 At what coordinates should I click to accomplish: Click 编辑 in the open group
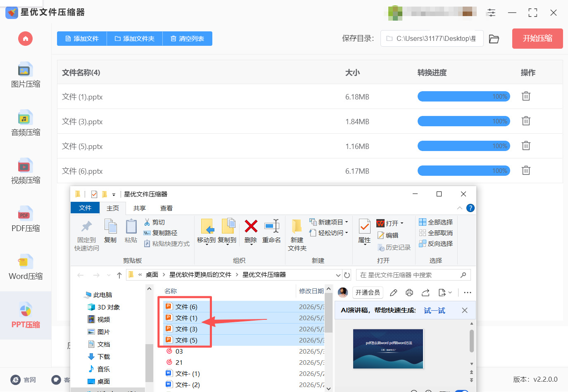pos(387,235)
